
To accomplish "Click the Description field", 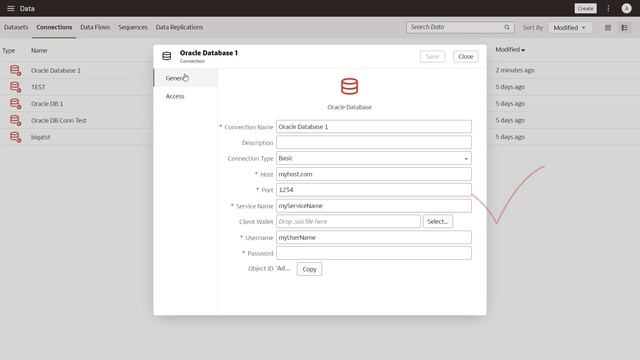I will point(374,142).
